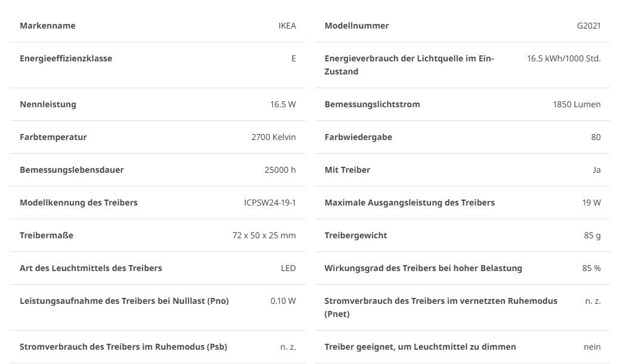This screenshot has width=636, height=364.
Task: Click the Farbwiedergabe label
Action: 358,137
